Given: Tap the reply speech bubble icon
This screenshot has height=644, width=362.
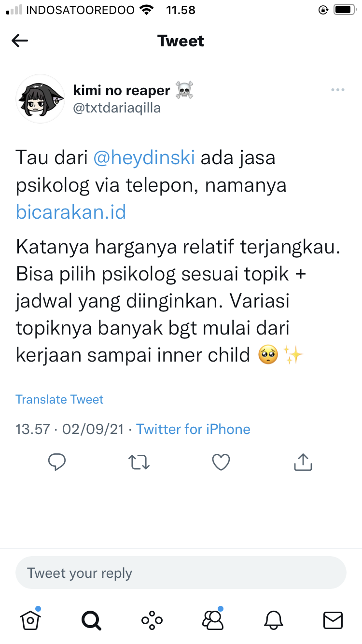Looking at the screenshot, I should 57,462.
